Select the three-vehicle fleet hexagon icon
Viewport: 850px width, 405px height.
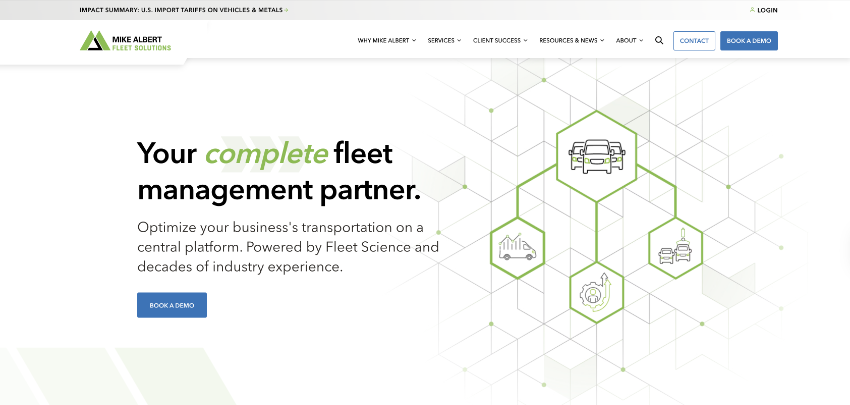[596, 155]
